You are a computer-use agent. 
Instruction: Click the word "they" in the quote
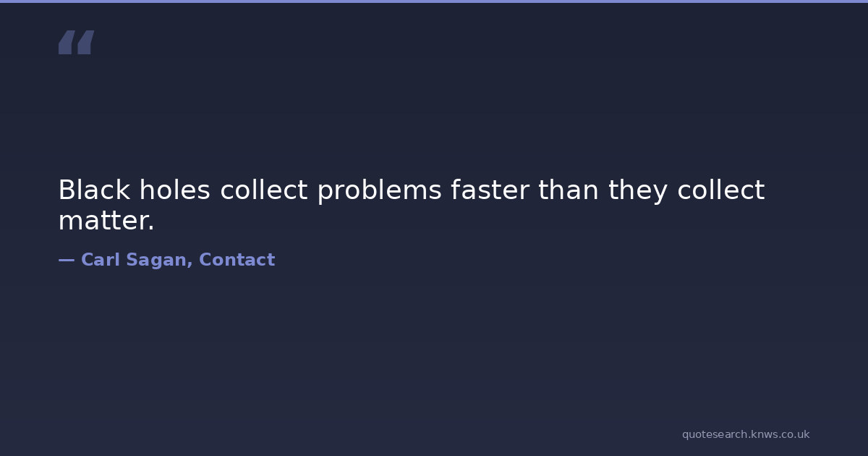638,190
